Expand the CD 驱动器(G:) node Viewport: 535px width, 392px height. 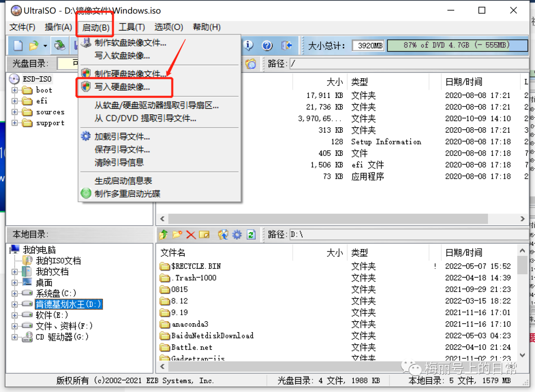[x=15, y=337]
